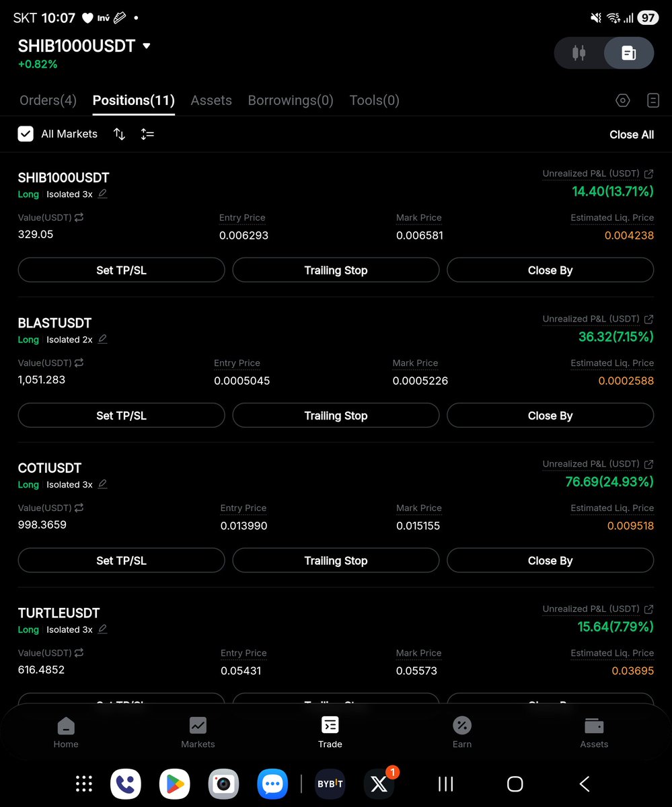This screenshot has width=672, height=807.
Task: Open the Bybit app dock icon
Action: 330,784
